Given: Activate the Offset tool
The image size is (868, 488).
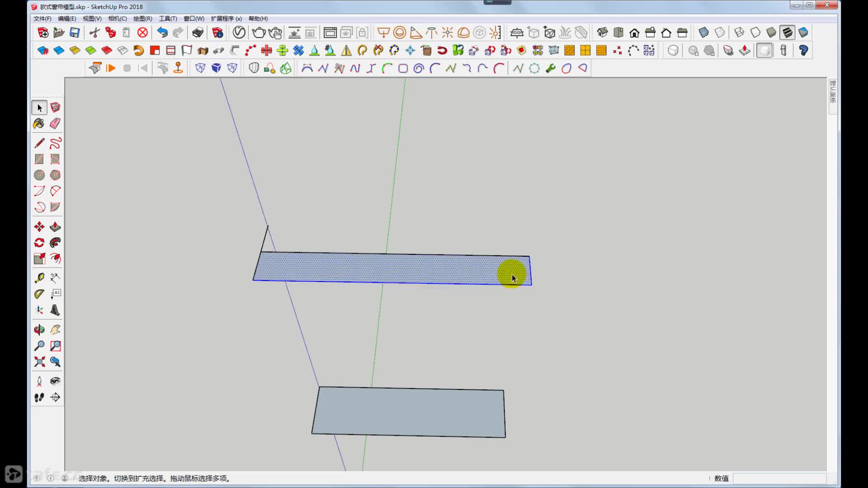Looking at the screenshot, I should coord(55,258).
